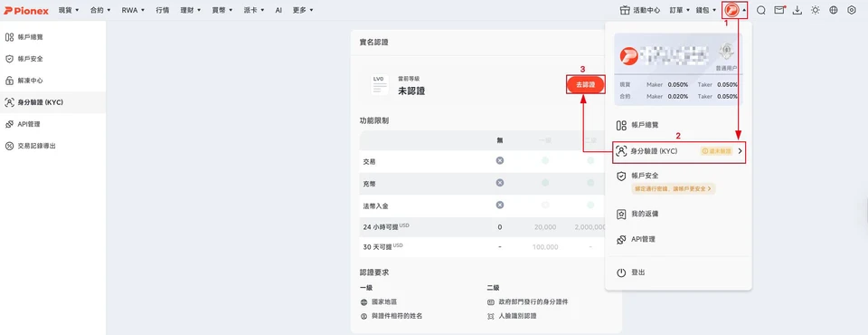The height and width of the screenshot is (335, 868).
Task: Click the 綁定通行密鑰 security prompt link
Action: pyautogui.click(x=674, y=188)
